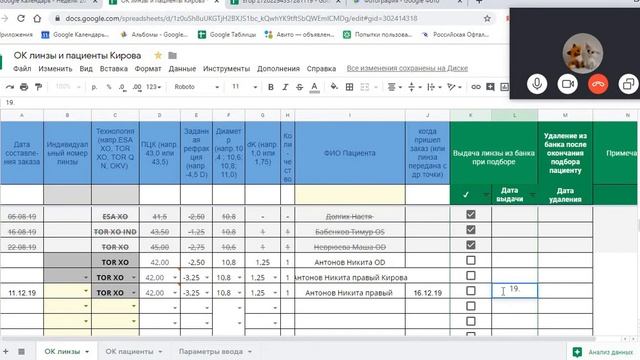Open Google Таблицы bookmark
Screen dimensions: 640x360
tap(227, 35)
